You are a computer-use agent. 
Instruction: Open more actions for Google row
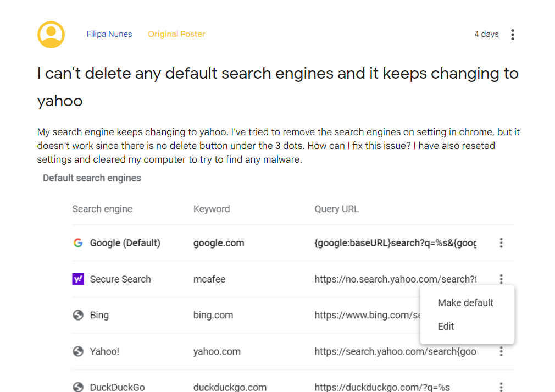[x=501, y=242]
